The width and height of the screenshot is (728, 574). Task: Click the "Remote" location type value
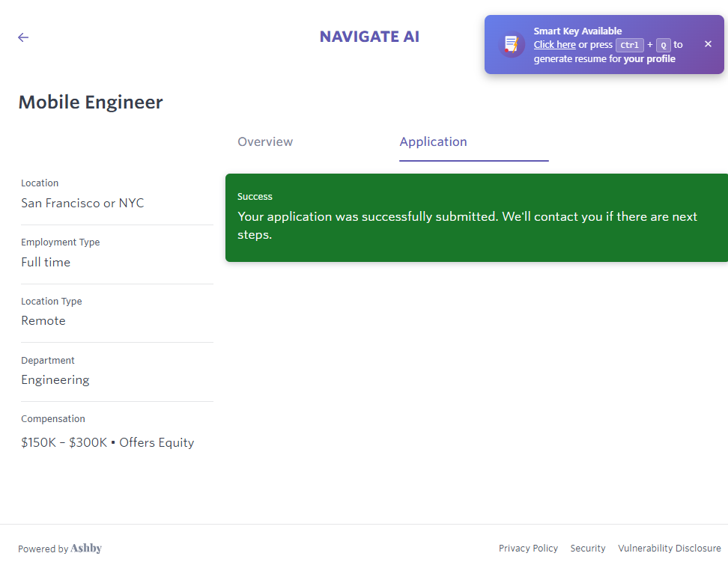pos(43,321)
